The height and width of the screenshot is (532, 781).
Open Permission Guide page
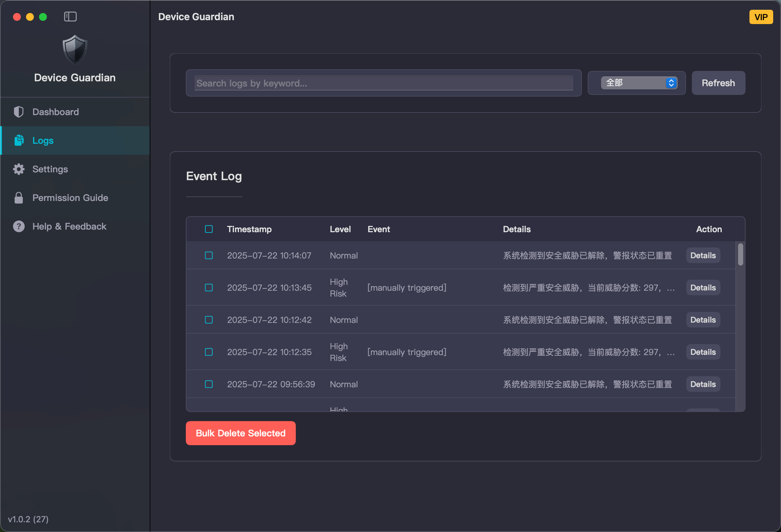(75, 198)
